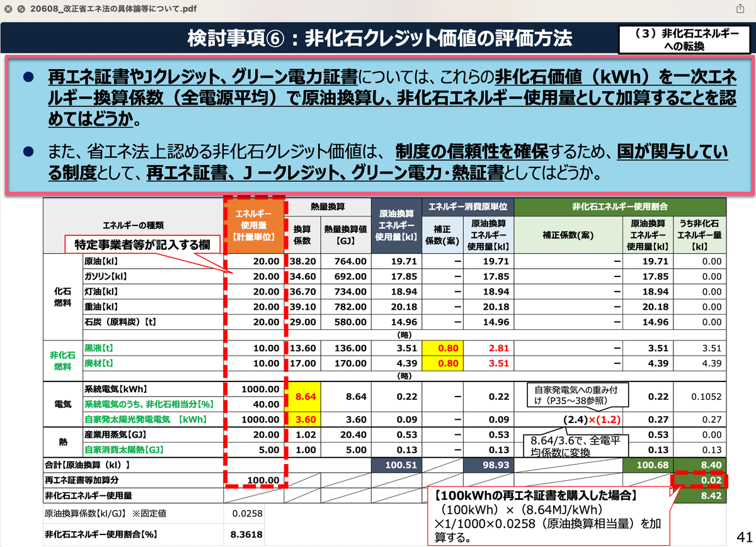The image size is (756, 547).
Task: Click the 100.00 value in 再エネ証書等加算分 row
Action: pyautogui.click(x=262, y=480)
